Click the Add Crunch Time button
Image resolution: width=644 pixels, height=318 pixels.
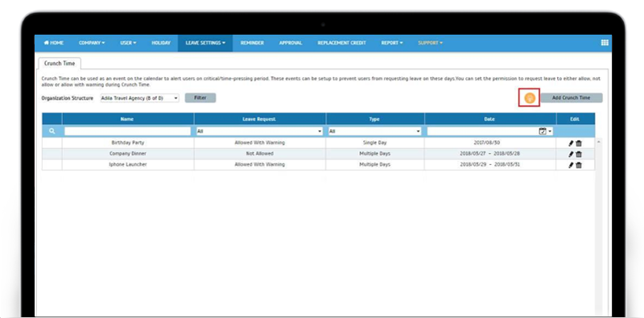point(571,97)
